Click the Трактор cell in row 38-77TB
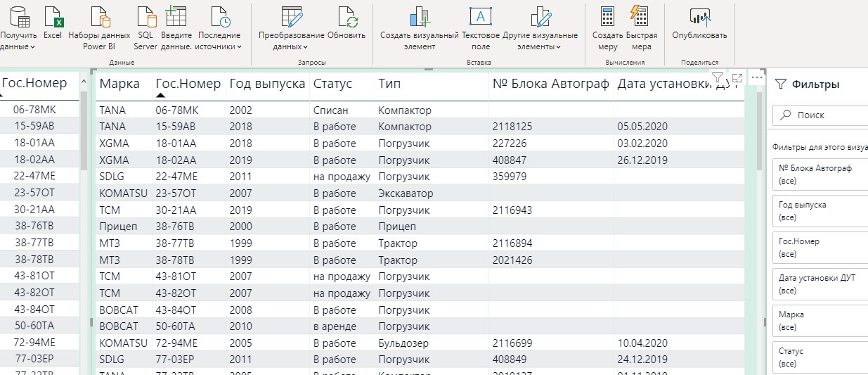 coord(398,243)
